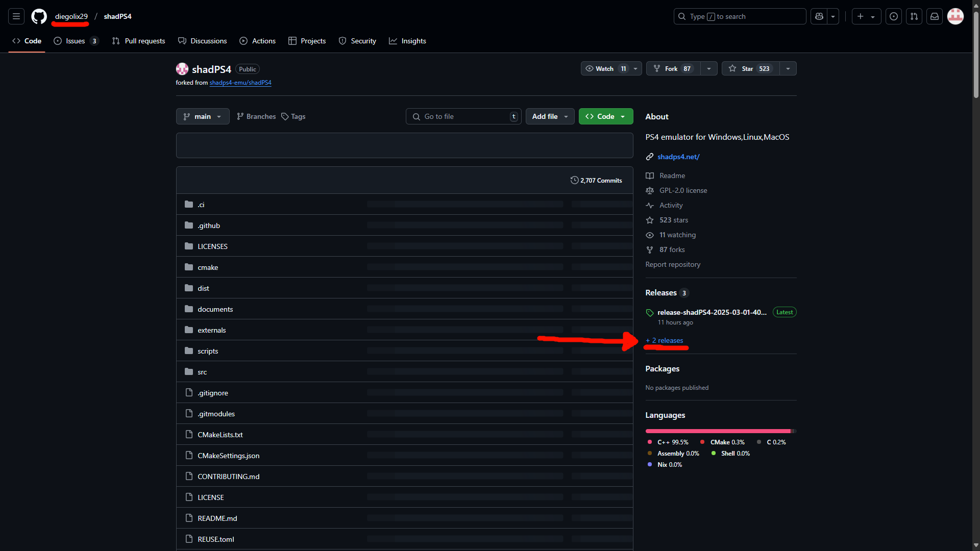Open the green Code dropdown
Image resolution: width=980 pixels, height=551 pixels.
[606, 116]
